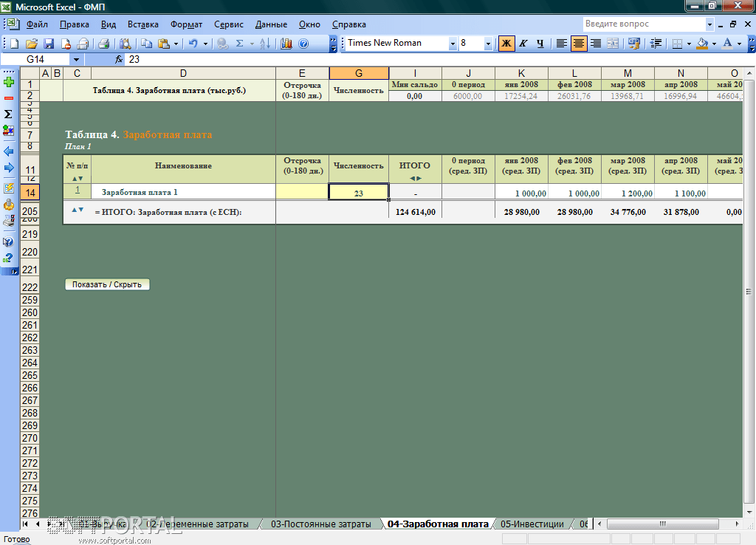Select column G header
The image size is (756, 545).
pos(359,73)
